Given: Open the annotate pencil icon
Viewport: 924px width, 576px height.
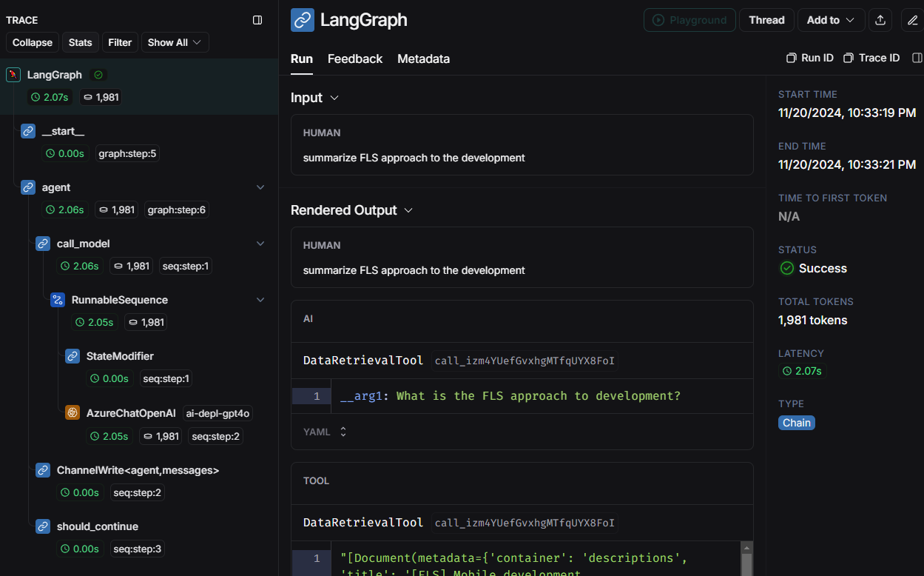Looking at the screenshot, I should point(912,20).
